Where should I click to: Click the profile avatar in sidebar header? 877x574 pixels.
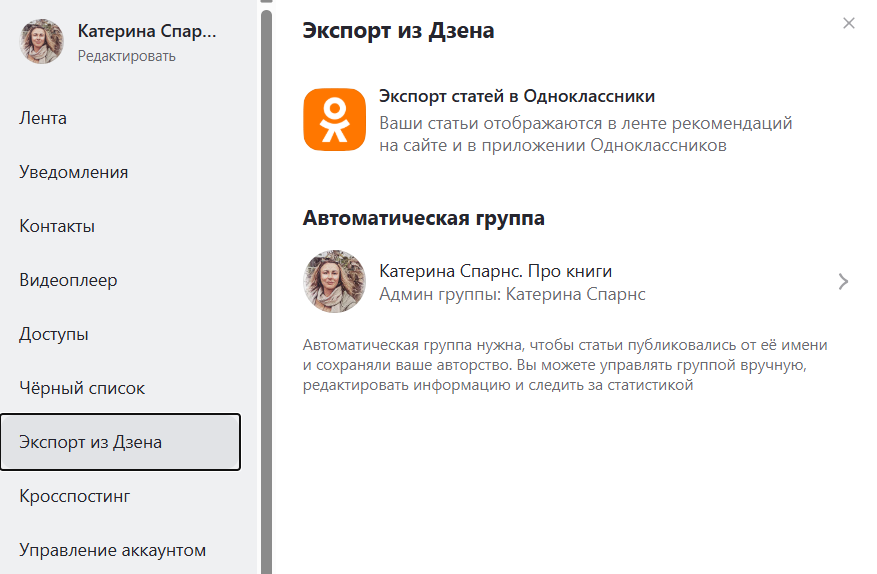point(41,41)
